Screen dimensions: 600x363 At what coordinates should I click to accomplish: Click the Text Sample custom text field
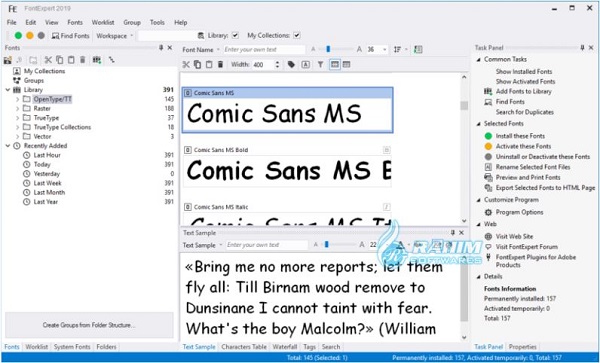(x=267, y=245)
